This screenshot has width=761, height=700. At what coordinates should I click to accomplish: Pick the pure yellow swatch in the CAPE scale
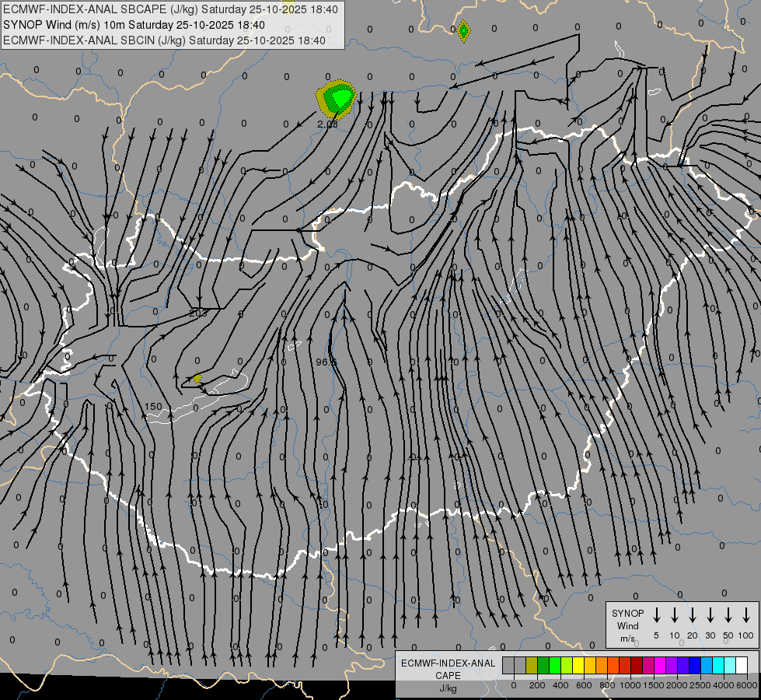[578, 666]
